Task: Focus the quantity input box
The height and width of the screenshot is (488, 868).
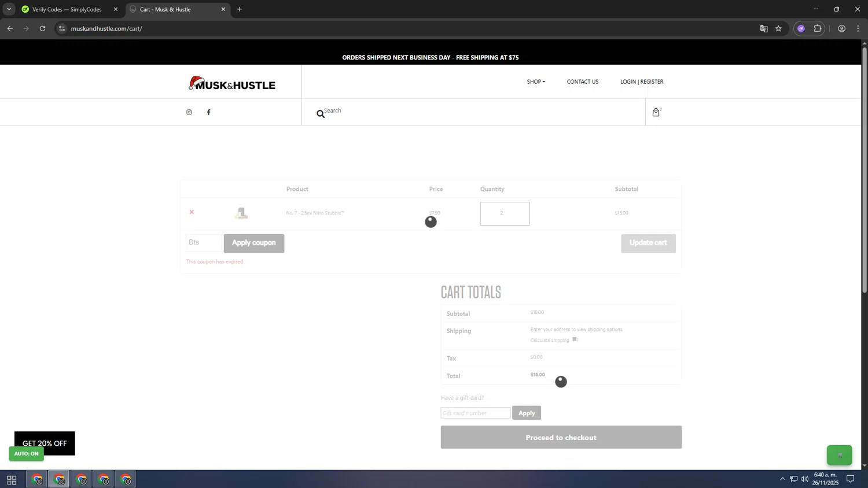Action: pyautogui.click(x=505, y=213)
